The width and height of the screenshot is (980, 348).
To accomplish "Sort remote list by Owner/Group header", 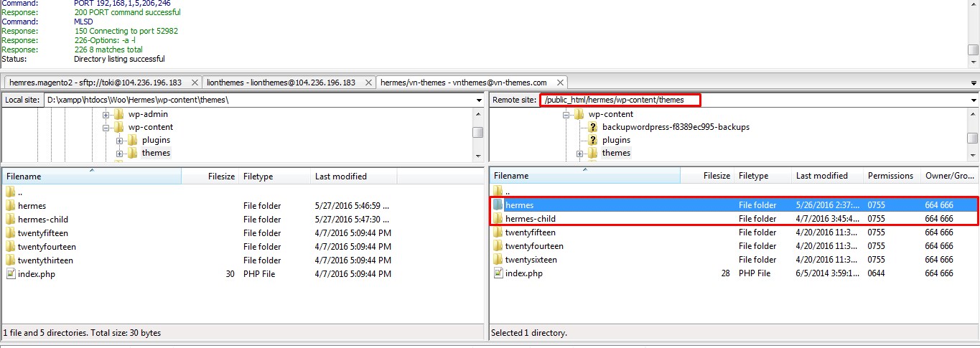I will 950,176.
